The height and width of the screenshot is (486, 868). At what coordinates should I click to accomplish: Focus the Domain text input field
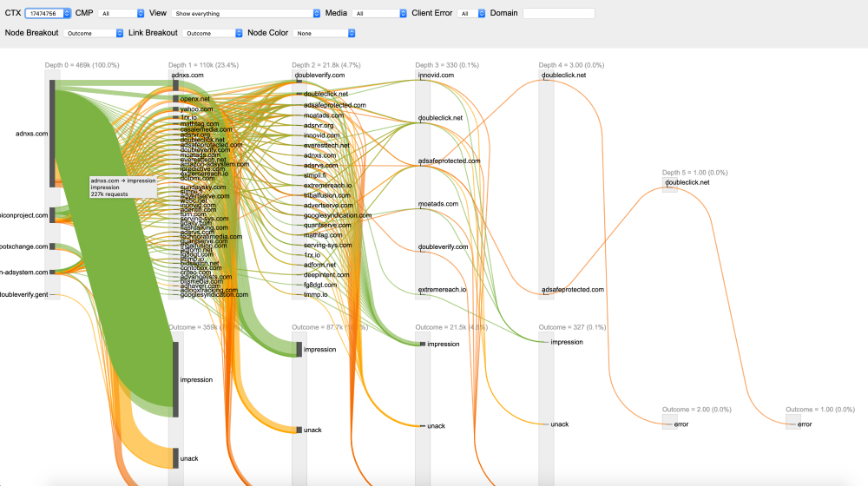[x=558, y=14]
